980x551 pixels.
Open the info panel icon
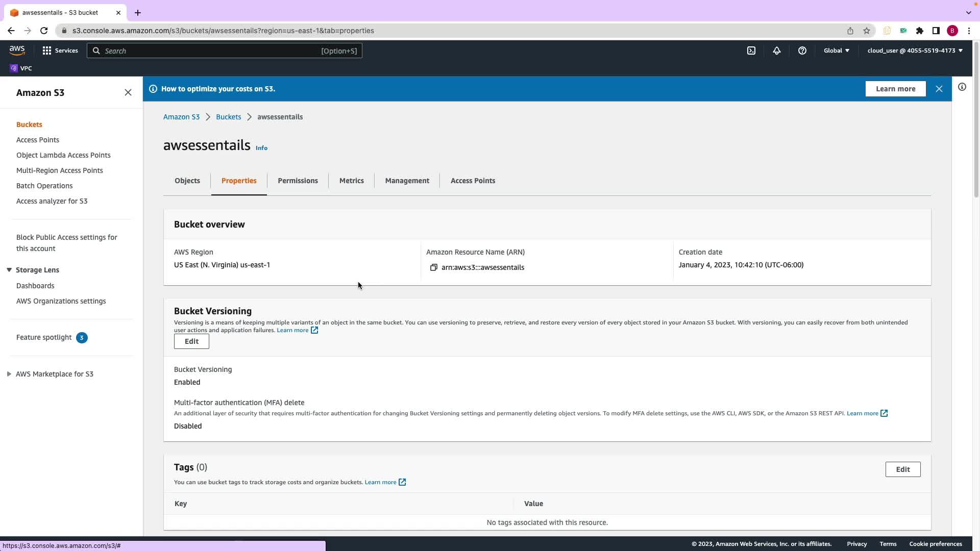(962, 87)
